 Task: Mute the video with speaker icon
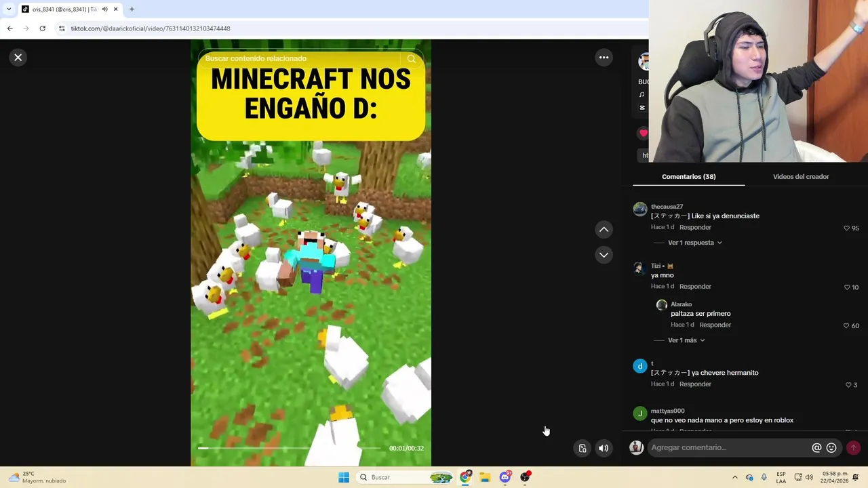tap(603, 448)
